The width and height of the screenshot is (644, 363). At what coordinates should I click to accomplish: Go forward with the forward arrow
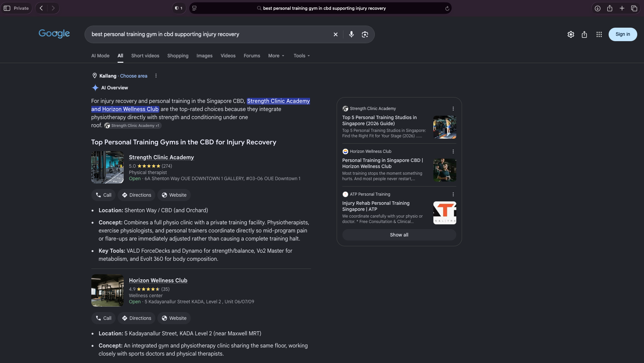click(x=53, y=8)
